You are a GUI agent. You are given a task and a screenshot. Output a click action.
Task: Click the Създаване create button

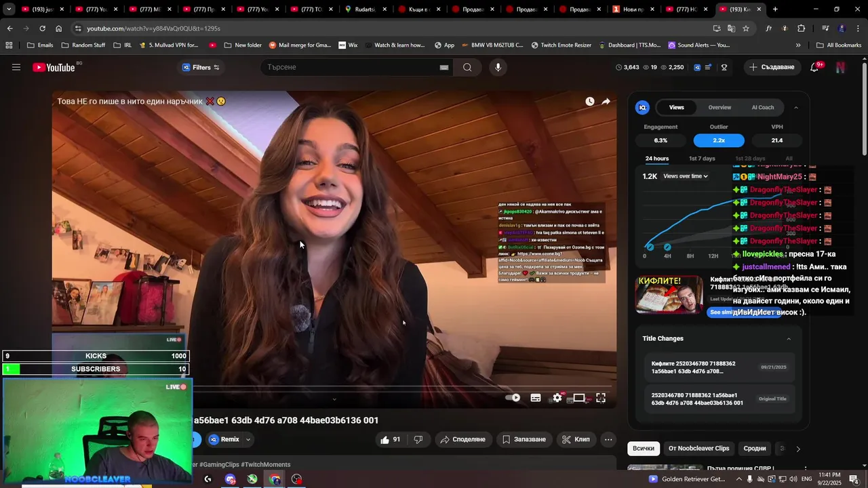772,67
